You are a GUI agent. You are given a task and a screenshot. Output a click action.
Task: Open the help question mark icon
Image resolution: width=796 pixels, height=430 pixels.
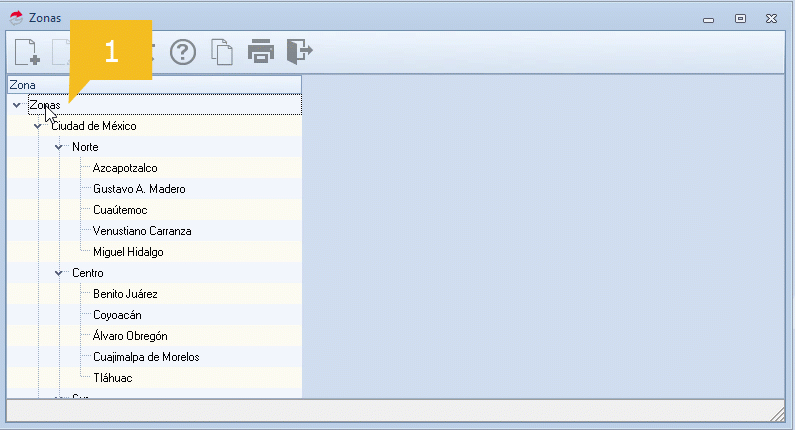pyautogui.click(x=183, y=52)
